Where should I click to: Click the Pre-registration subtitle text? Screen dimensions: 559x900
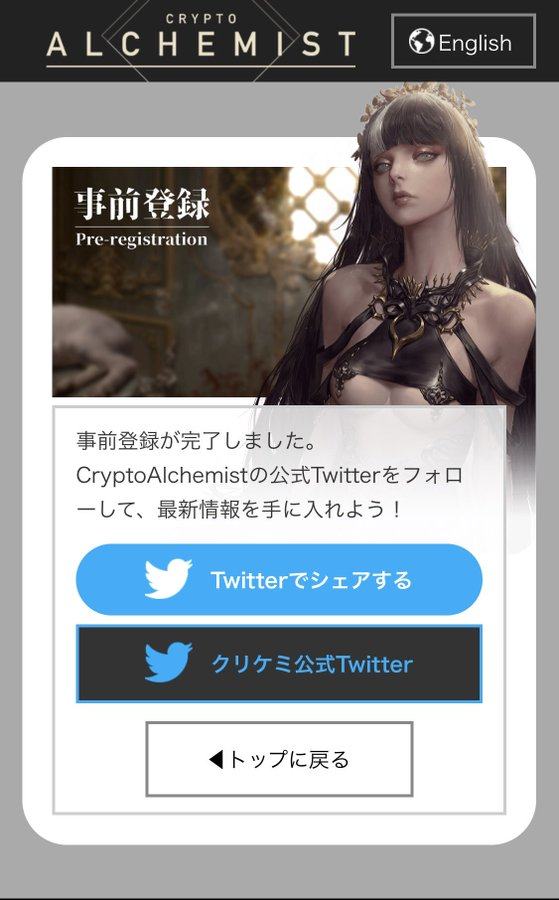[141, 239]
